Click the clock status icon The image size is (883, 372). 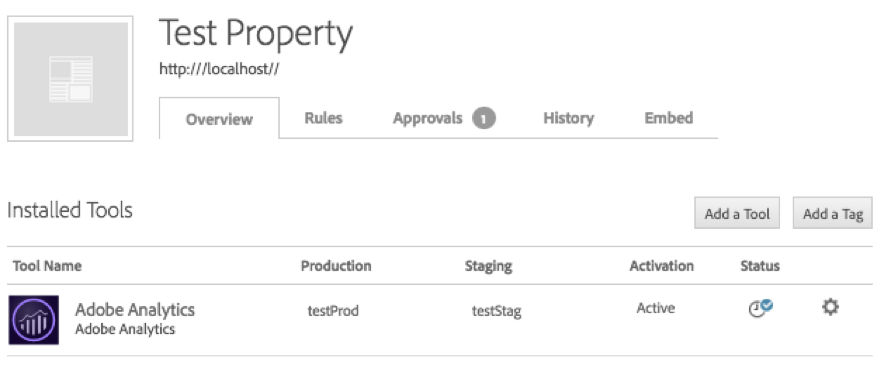click(756, 310)
